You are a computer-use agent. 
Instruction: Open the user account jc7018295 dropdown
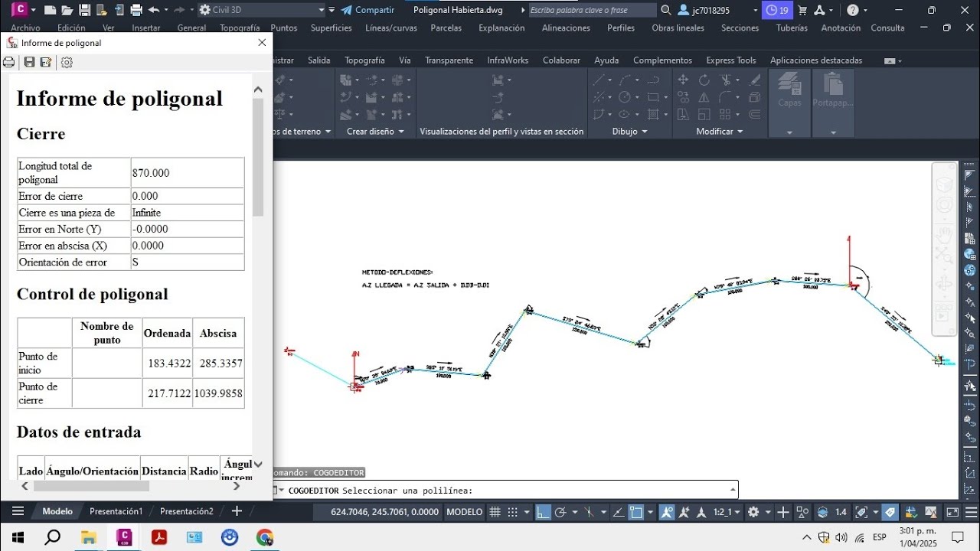click(x=756, y=10)
